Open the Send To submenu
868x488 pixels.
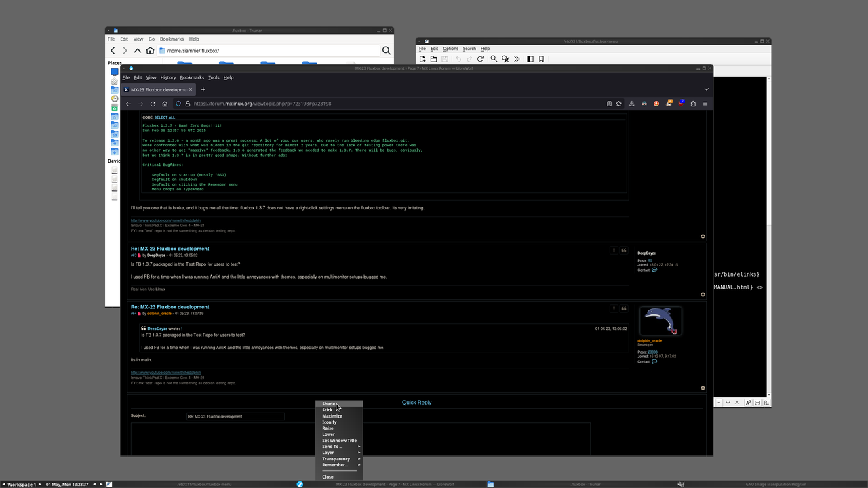click(340, 447)
